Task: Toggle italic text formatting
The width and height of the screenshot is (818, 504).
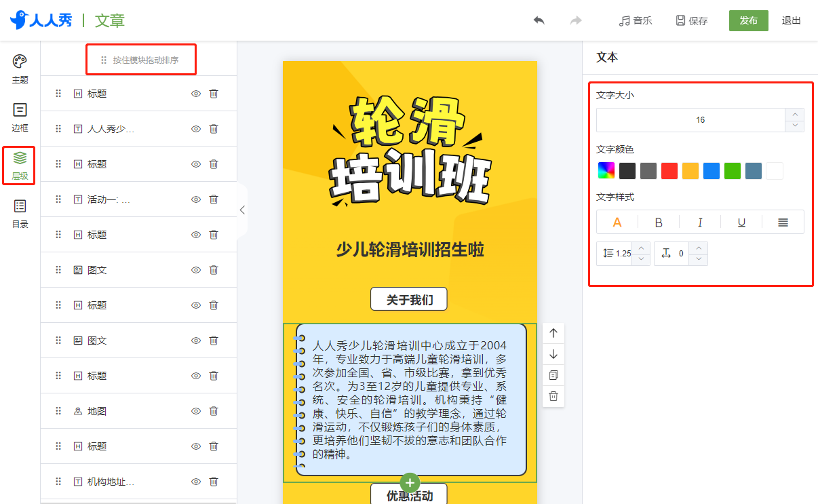Action: 700,222
